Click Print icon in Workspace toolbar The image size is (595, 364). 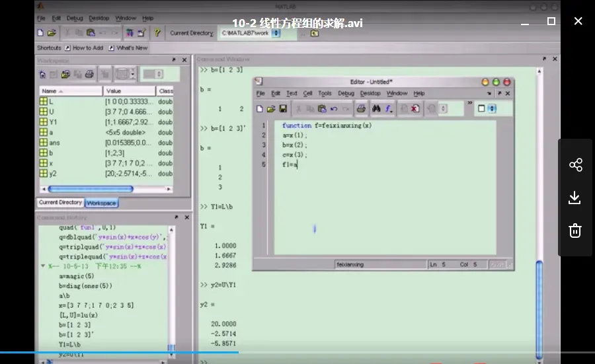[89, 74]
